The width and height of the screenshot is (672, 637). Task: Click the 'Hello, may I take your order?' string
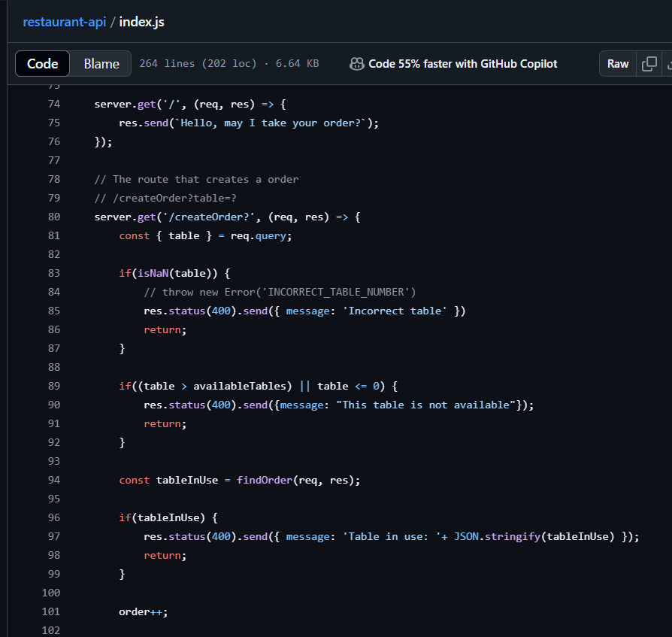[271, 123]
